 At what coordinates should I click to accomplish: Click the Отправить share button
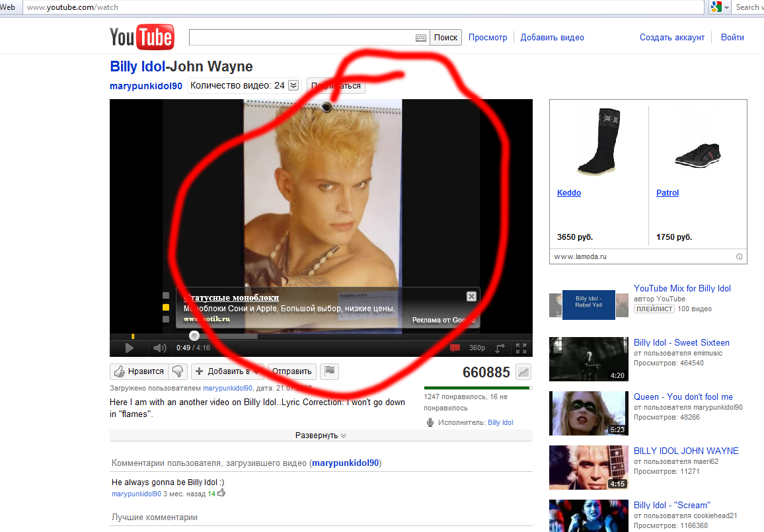tap(292, 371)
